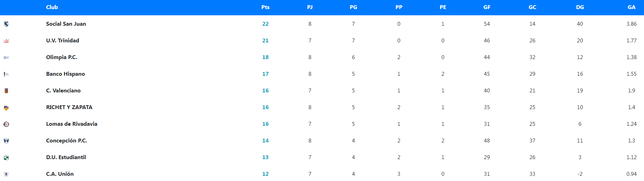Click Olimpia P.C. points value 18
The height and width of the screenshot is (181, 644).
point(265,57)
